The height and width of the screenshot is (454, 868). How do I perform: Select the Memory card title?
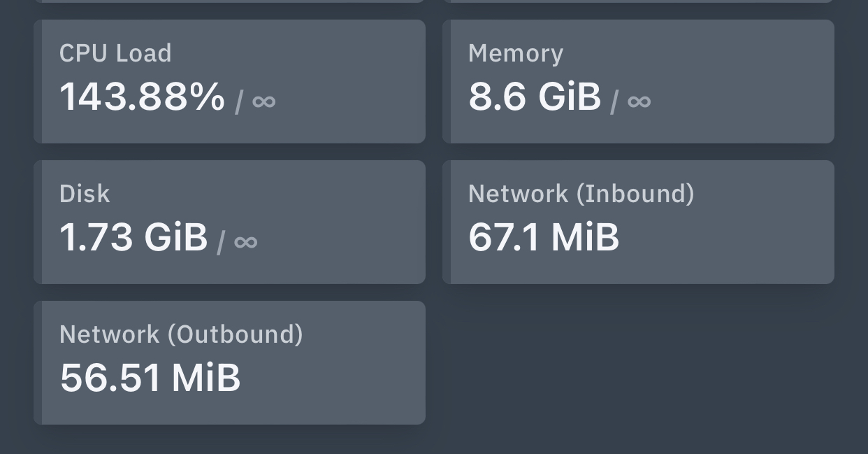(x=516, y=54)
